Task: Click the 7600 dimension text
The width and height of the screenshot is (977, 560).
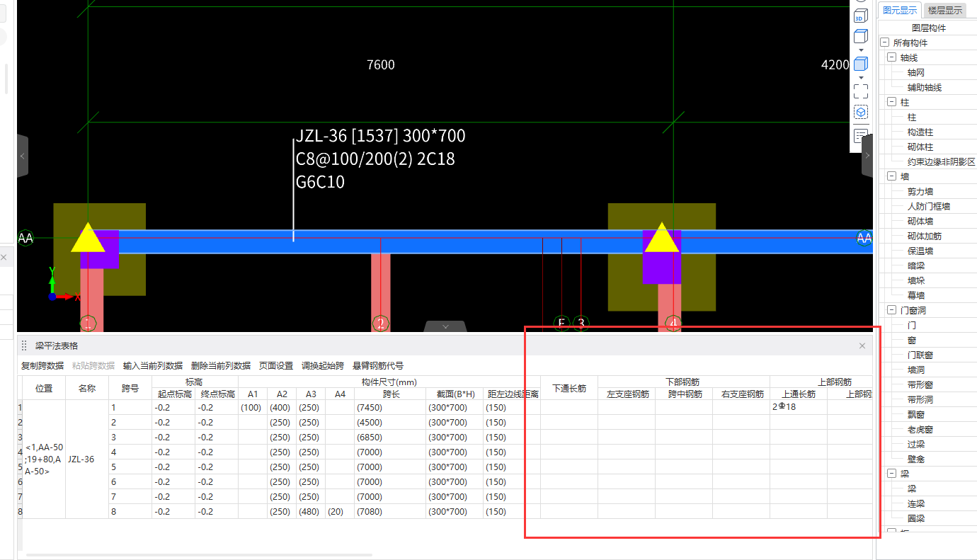Action: (381, 65)
